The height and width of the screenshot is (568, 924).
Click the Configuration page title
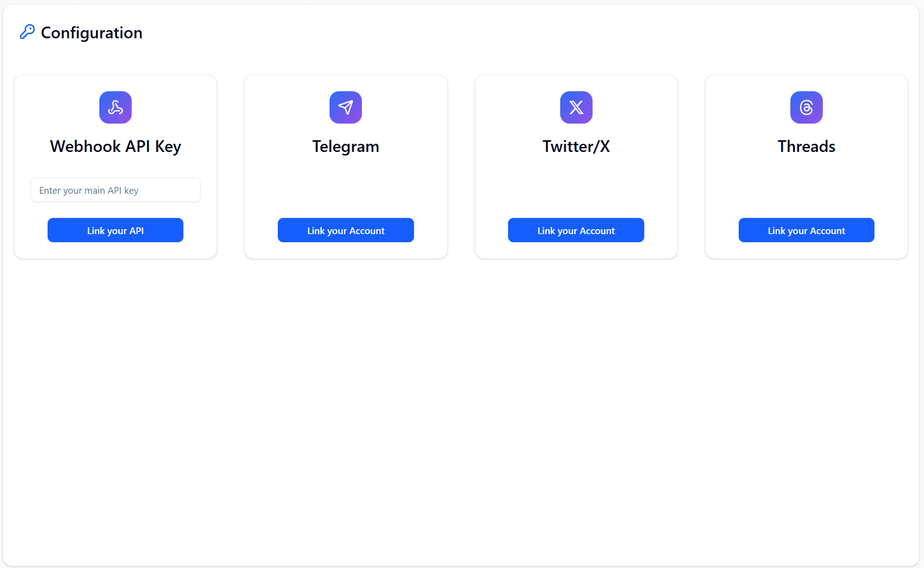tap(92, 33)
